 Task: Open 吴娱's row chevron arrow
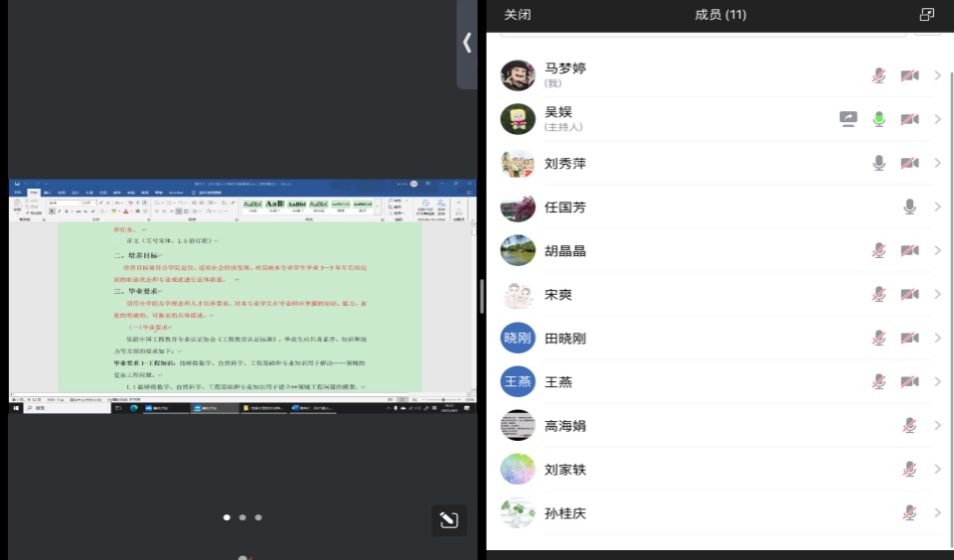[x=937, y=119]
